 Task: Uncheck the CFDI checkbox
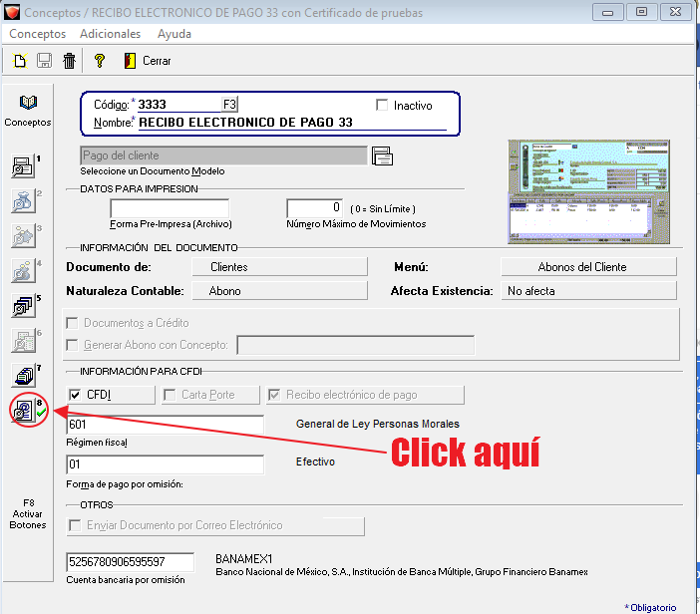(x=75, y=395)
